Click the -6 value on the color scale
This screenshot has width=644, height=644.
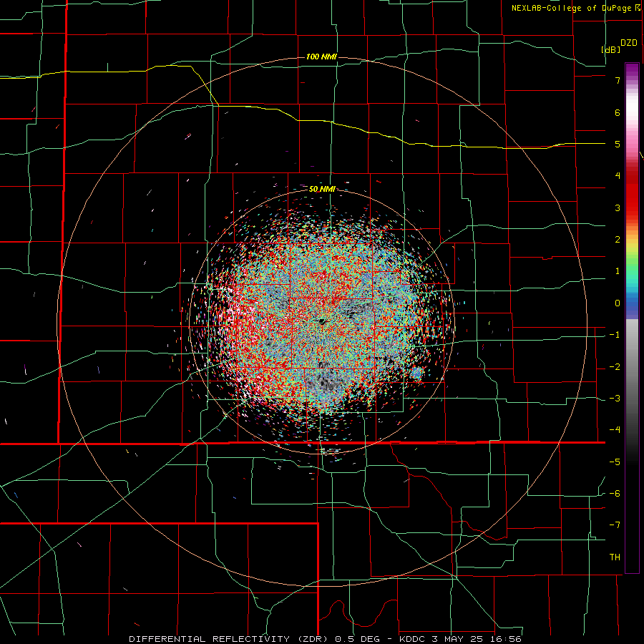coord(615,494)
